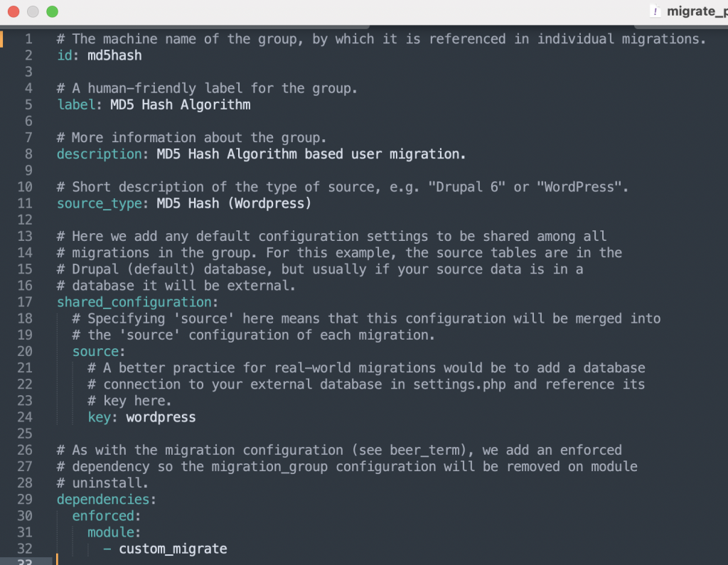Select line number 17 in the gutter
This screenshot has width=728, height=565.
(25, 302)
